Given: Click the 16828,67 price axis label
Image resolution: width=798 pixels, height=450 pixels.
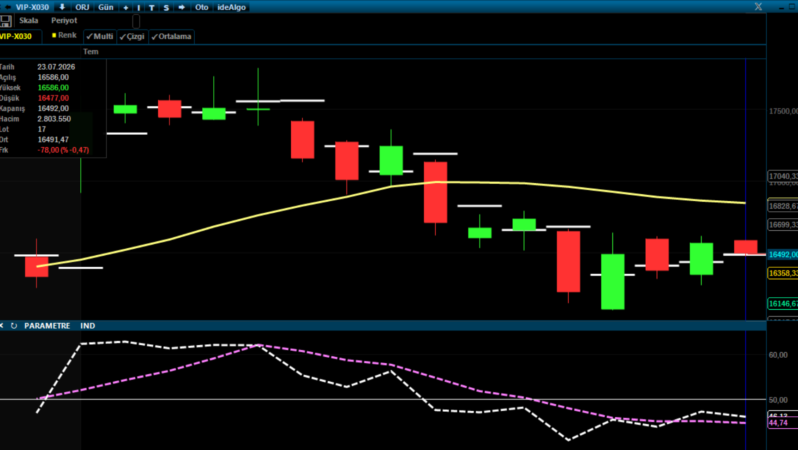Looking at the screenshot, I should click(783, 206).
